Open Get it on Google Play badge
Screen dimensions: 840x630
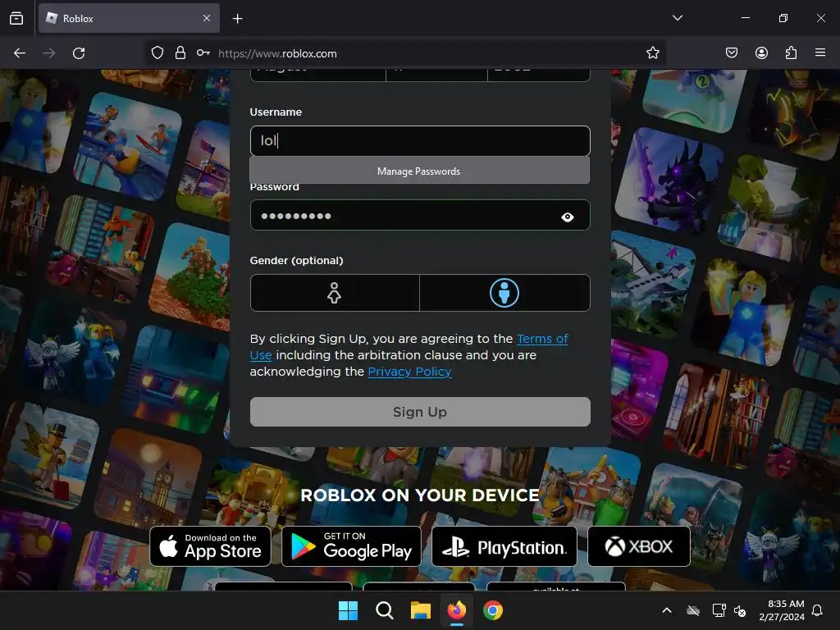(x=351, y=546)
